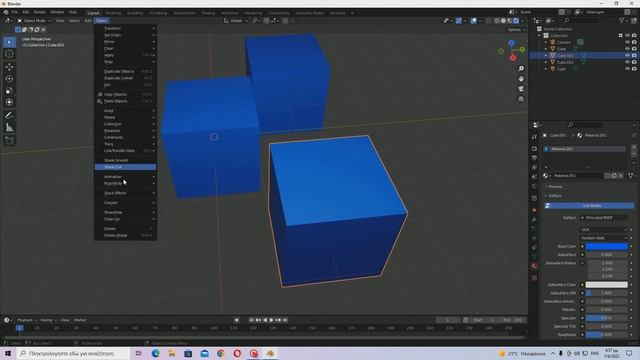
Task: Click the zoom magnifier viewport gizmo
Action: (x=521, y=69)
